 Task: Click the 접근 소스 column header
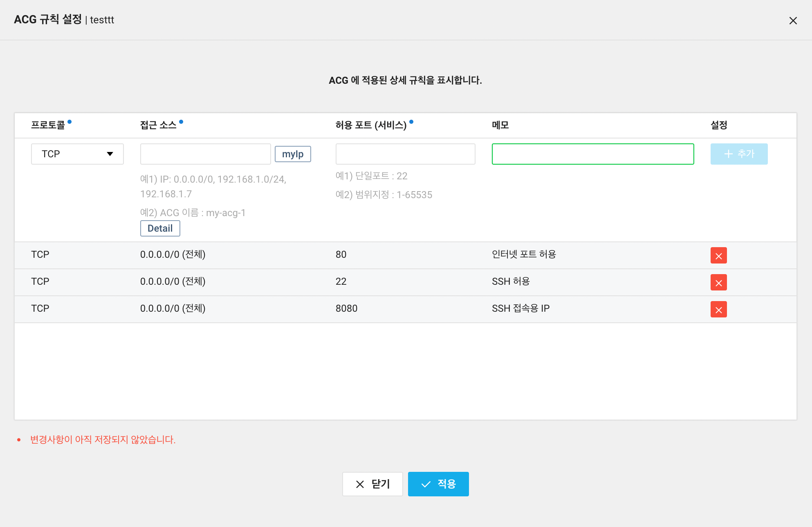point(158,125)
